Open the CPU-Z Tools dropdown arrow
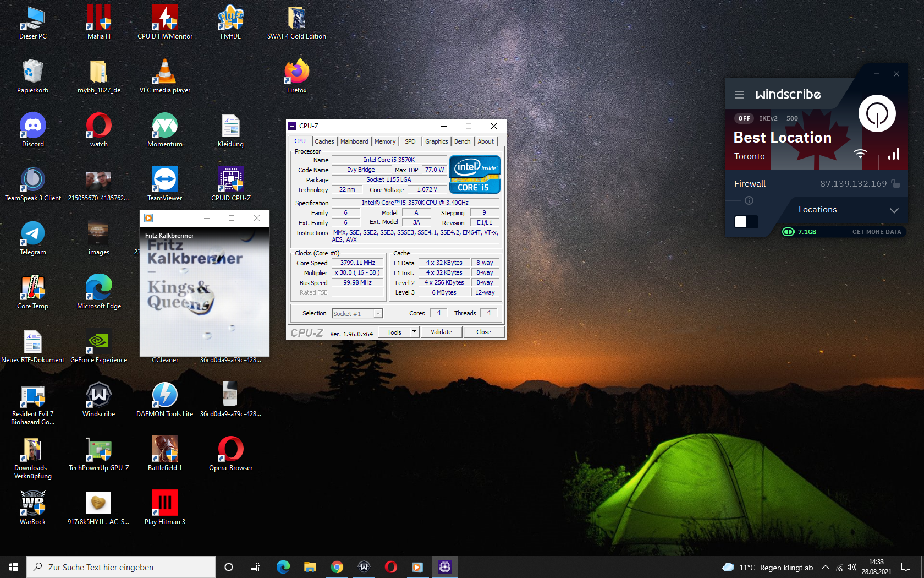Viewport: 924px width, 578px height. (x=415, y=332)
